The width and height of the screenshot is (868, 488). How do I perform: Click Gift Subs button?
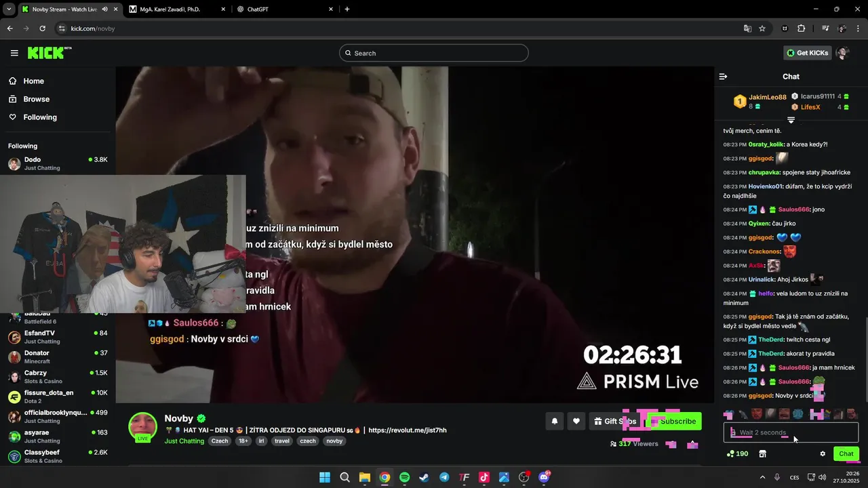tap(614, 422)
